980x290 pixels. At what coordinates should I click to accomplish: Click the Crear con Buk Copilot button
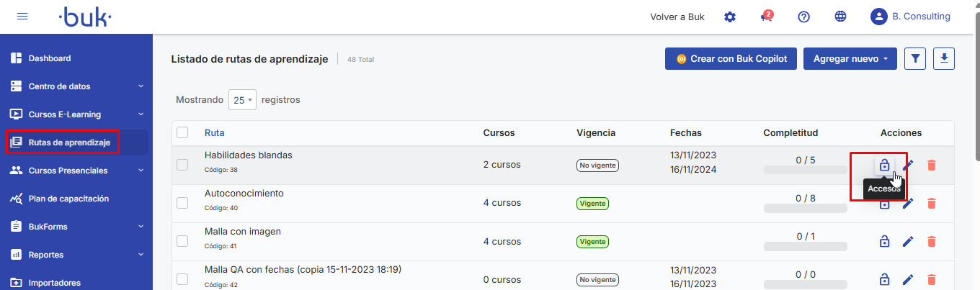pyautogui.click(x=731, y=59)
